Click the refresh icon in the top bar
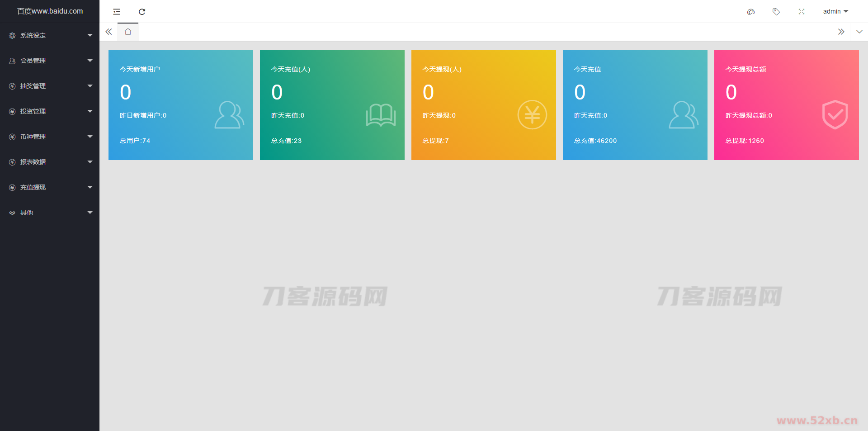This screenshot has height=431, width=868. [x=142, y=11]
